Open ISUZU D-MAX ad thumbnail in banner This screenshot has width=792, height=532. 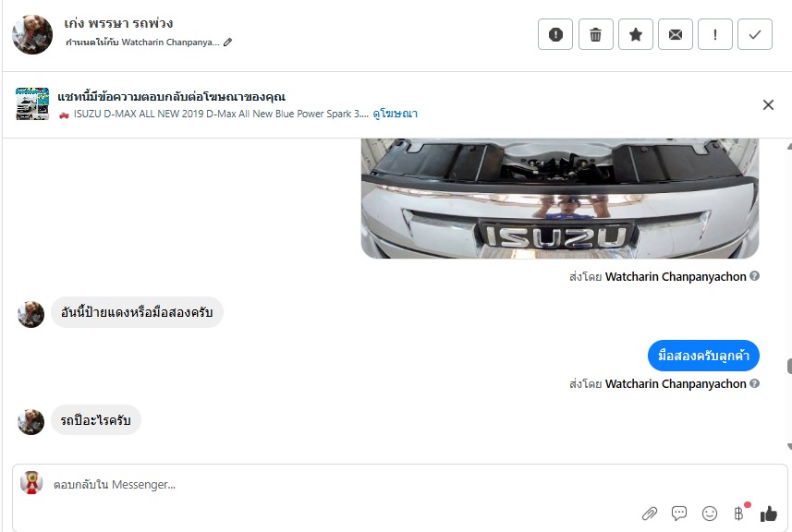click(x=32, y=104)
